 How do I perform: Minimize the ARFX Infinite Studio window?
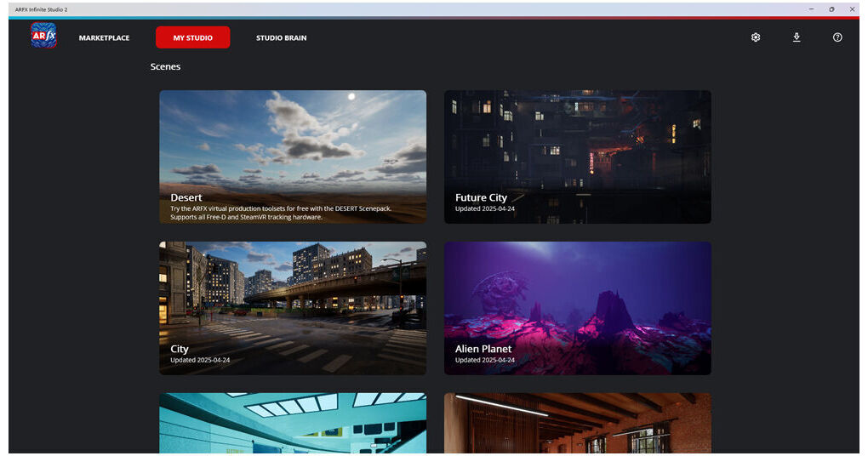(812, 9)
